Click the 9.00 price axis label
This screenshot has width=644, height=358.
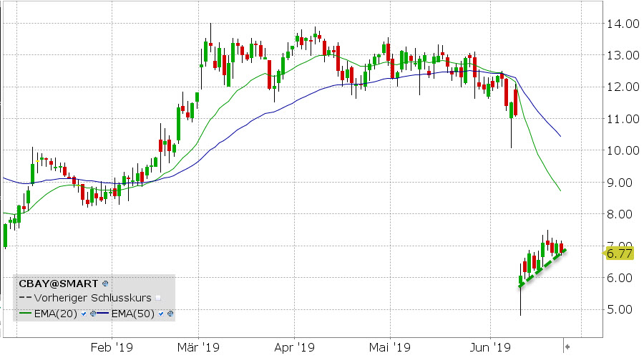tap(620, 182)
